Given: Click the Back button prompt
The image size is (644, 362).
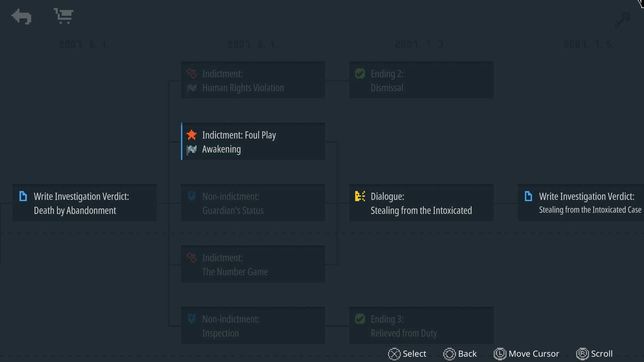Looking at the screenshot, I should (x=460, y=354).
